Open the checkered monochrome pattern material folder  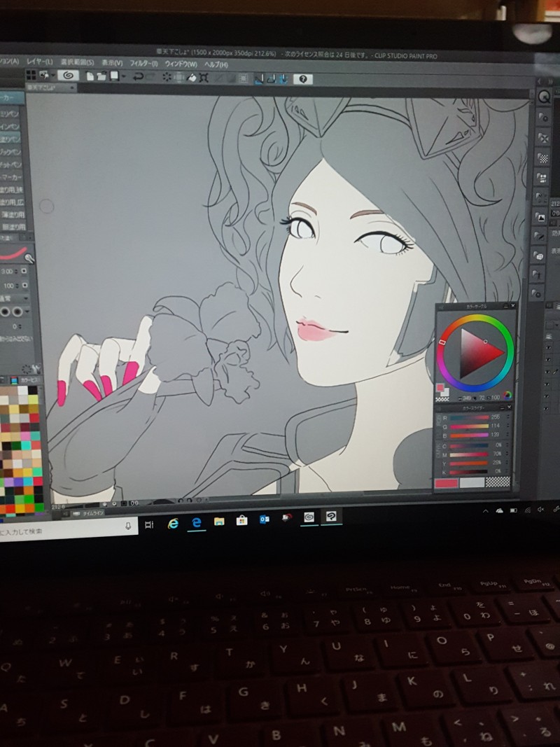click(542, 158)
